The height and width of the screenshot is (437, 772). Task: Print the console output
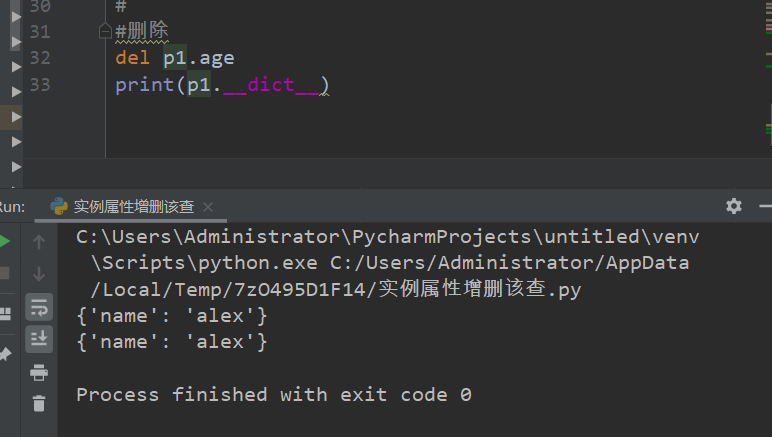(39, 373)
